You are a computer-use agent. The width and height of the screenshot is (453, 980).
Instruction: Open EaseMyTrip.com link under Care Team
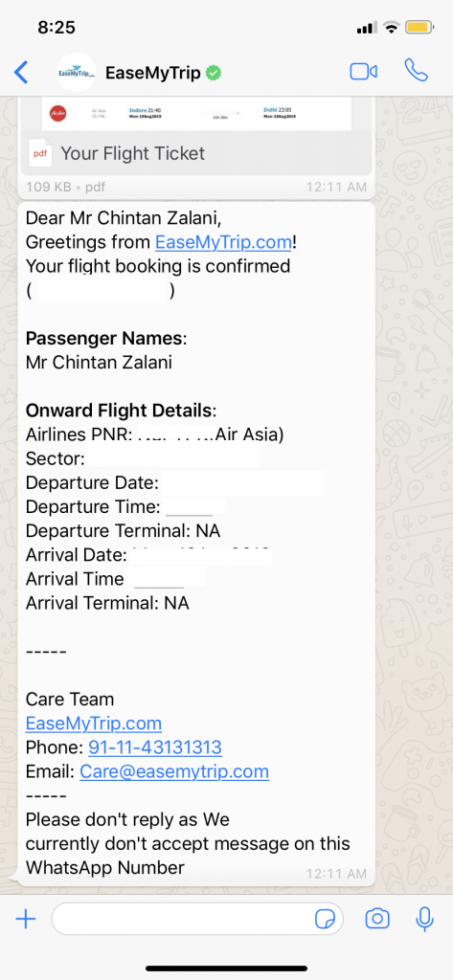(94, 724)
